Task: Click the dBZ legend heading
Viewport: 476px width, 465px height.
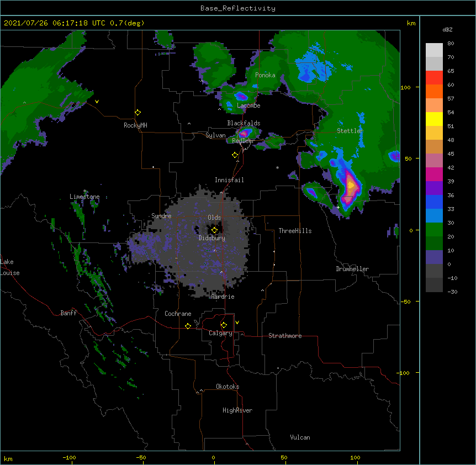Action: 447,29
